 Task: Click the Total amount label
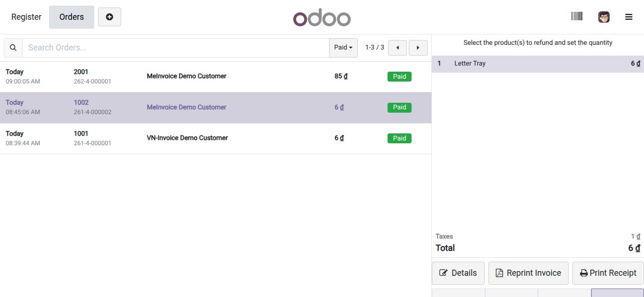coord(445,248)
